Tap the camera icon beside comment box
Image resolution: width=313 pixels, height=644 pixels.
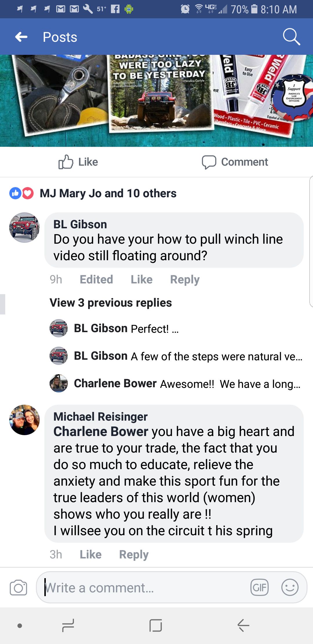pyautogui.click(x=18, y=588)
